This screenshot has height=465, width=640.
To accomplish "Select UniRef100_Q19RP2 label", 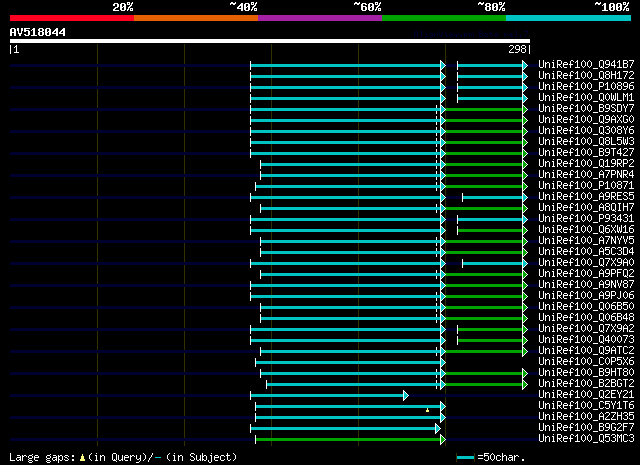I will click(586, 164).
